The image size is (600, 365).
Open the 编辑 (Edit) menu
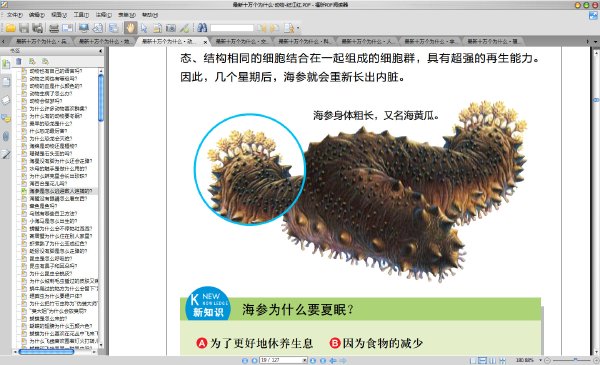click(37, 15)
